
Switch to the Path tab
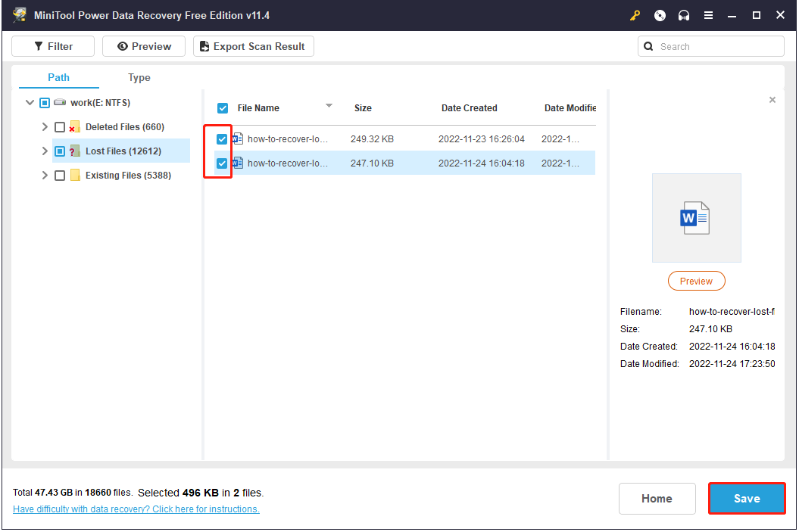click(58, 77)
